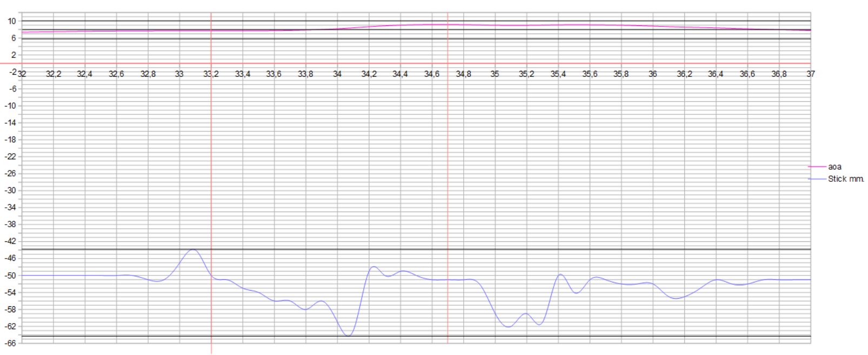Click the y-axis label -62
Viewport: 868px width, 355px height.
point(11,326)
